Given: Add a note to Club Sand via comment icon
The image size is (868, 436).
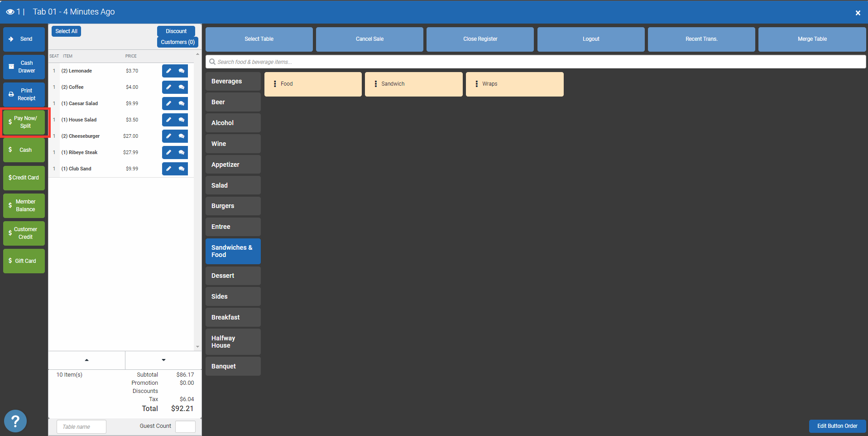Looking at the screenshot, I should (182, 169).
